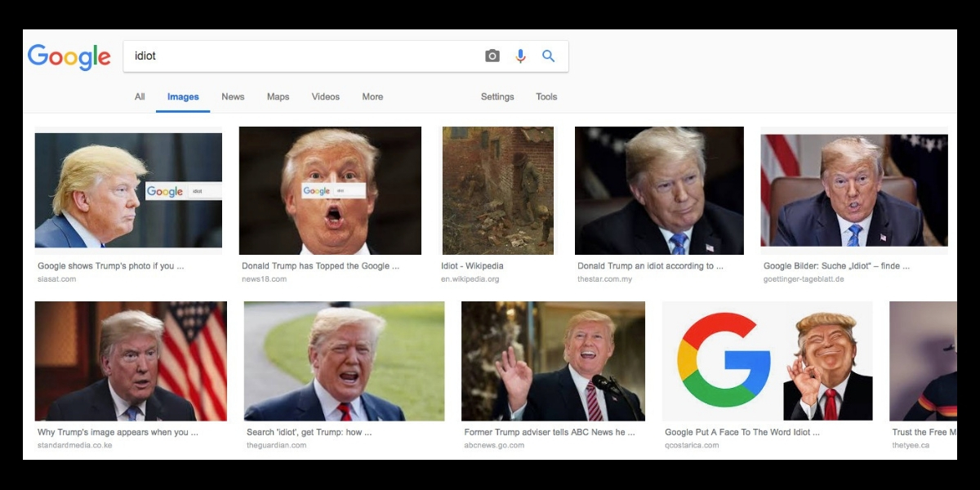Open the Settings dropdown
Viewport: 980px width, 490px height.
pos(497,96)
